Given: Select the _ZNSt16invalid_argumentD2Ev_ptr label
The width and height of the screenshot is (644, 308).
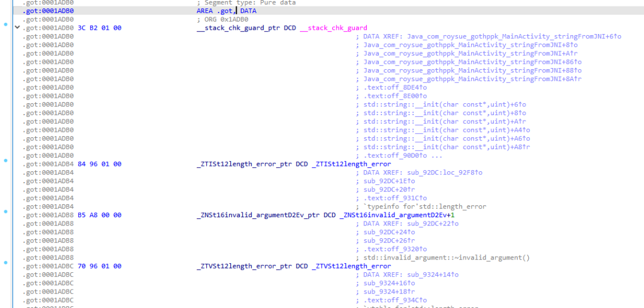Looking at the screenshot, I should click(x=258, y=215).
